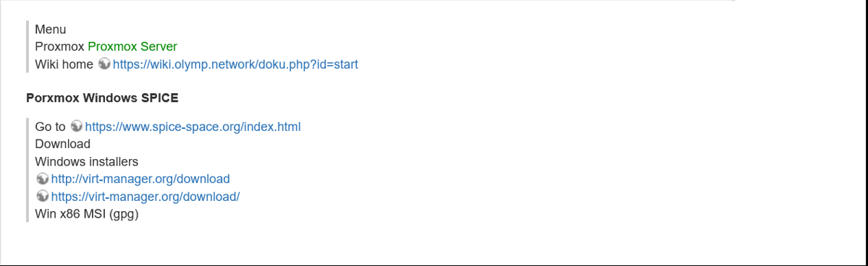Click globe icon beside wiki.olymp.network link
Screen dimensions: 868x266
104,64
